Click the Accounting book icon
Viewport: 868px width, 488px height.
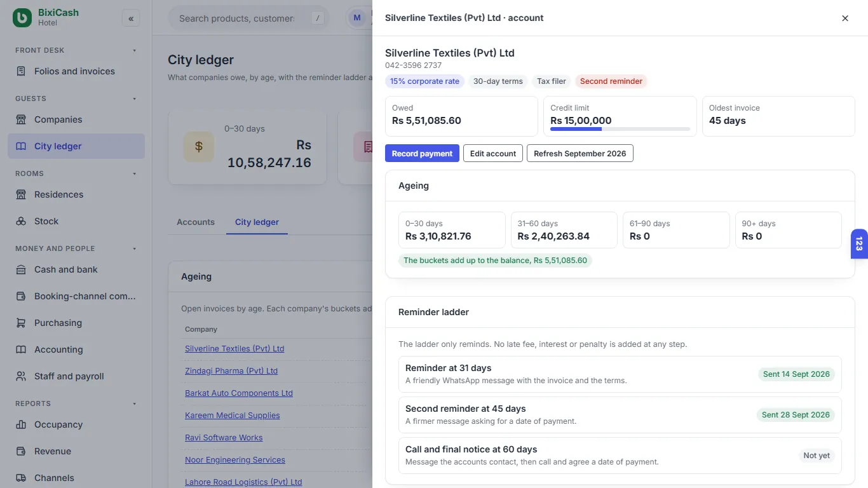click(x=21, y=349)
